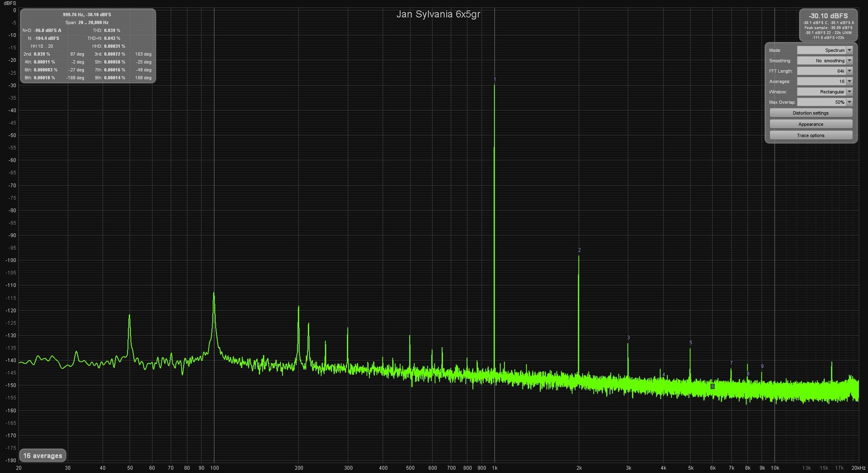Expand the Smoothing dropdown arrow
The height and width of the screenshot is (473, 868).
pyautogui.click(x=849, y=61)
